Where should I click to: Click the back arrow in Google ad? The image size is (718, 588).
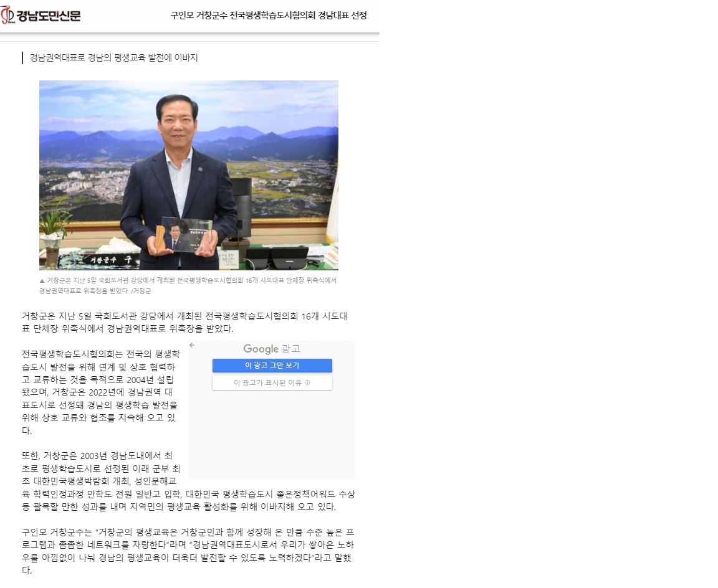(x=193, y=345)
